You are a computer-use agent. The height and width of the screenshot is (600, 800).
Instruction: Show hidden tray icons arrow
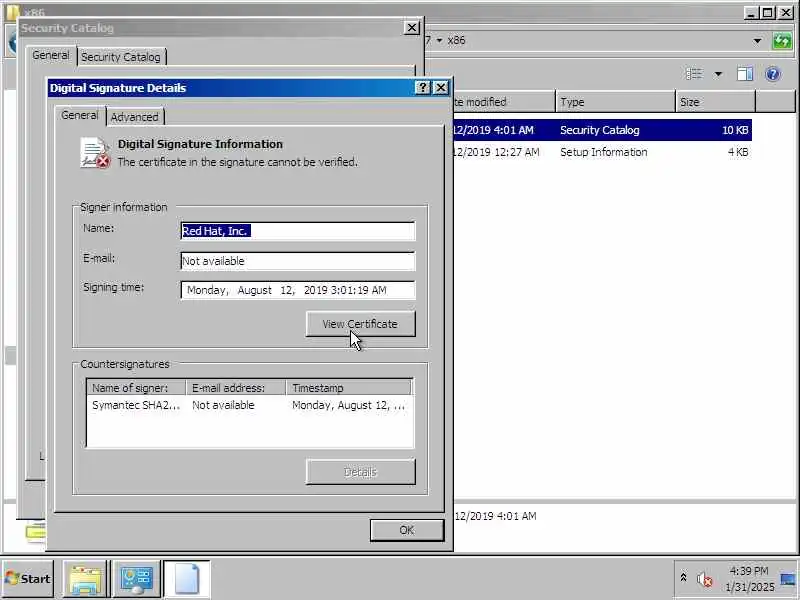tap(684, 577)
